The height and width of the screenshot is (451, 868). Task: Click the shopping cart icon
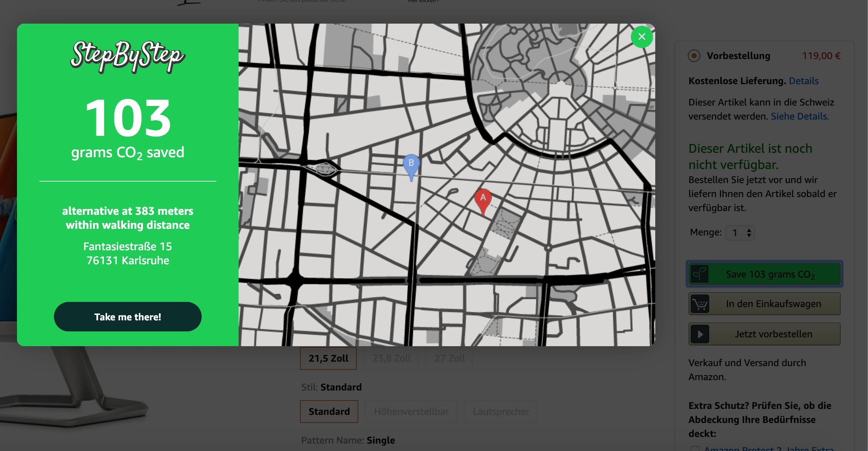(700, 304)
